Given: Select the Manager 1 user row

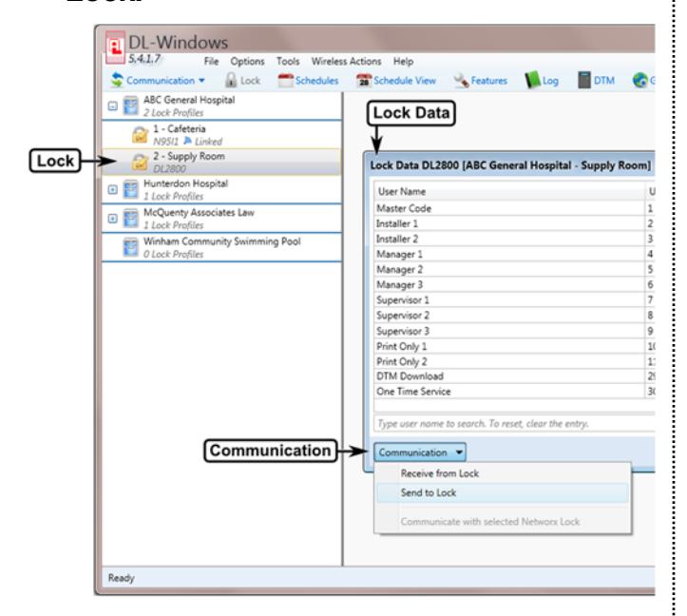Looking at the screenshot, I should [514, 255].
